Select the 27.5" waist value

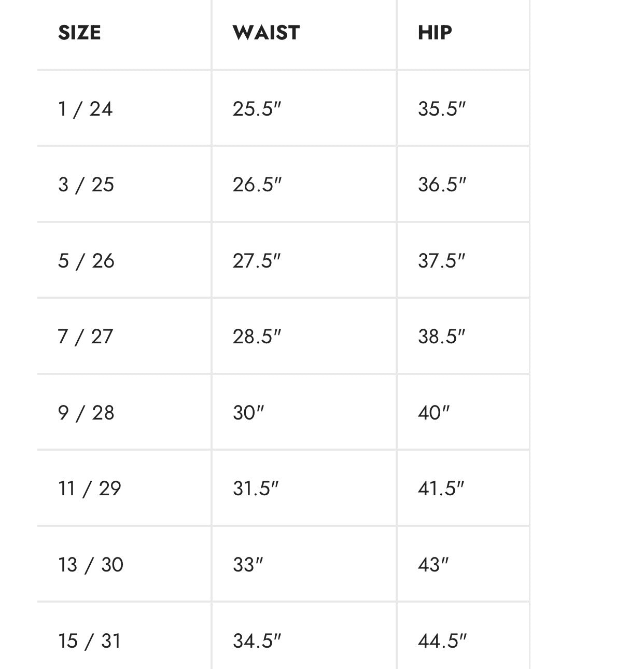[257, 261]
